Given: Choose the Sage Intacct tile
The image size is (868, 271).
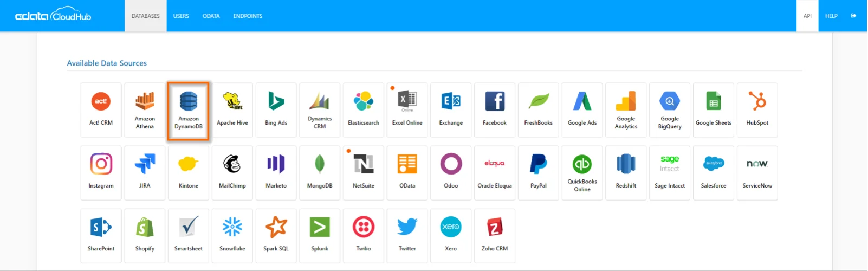Looking at the screenshot, I should (x=670, y=173).
